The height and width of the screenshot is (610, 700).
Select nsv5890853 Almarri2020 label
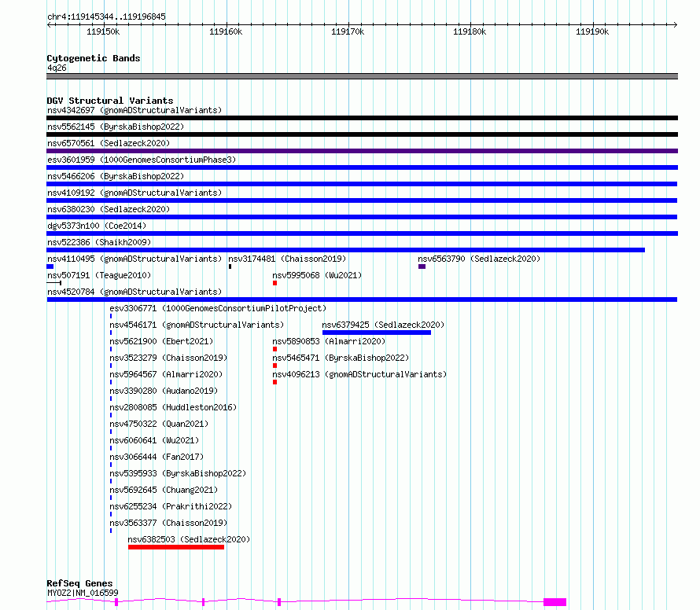coord(329,341)
